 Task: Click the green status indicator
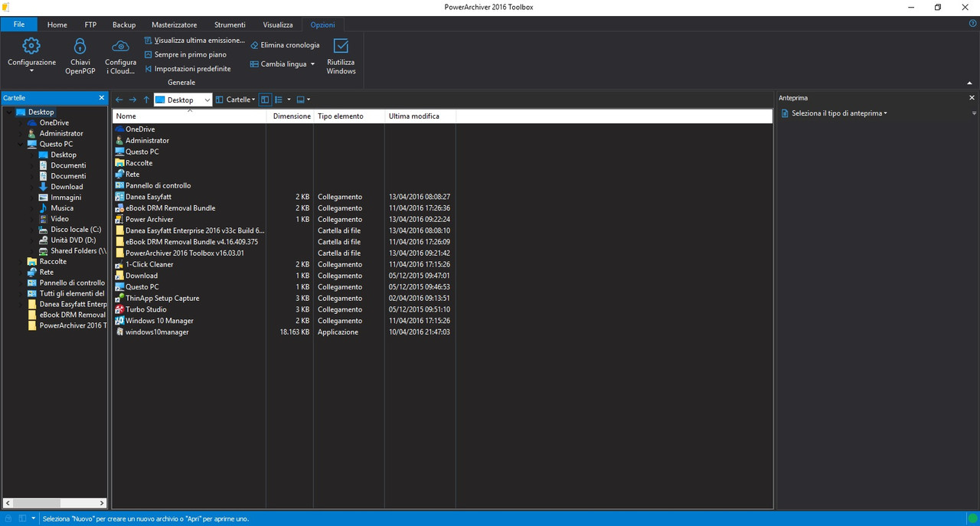972,518
